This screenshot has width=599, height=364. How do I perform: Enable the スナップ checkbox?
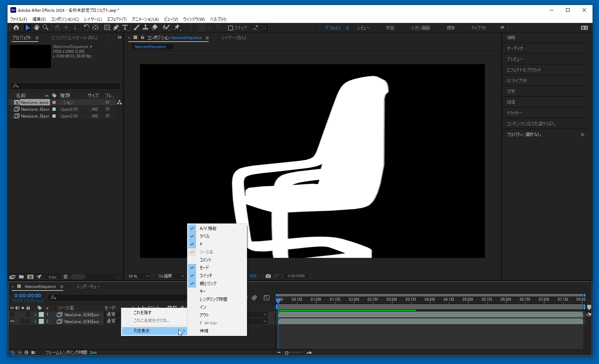231,28
